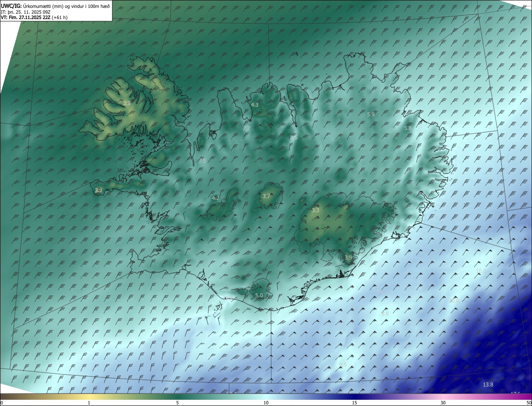Click the VT Fim. 27.11.2025 22Z line
The width and height of the screenshot is (532, 406).
pos(34,17)
